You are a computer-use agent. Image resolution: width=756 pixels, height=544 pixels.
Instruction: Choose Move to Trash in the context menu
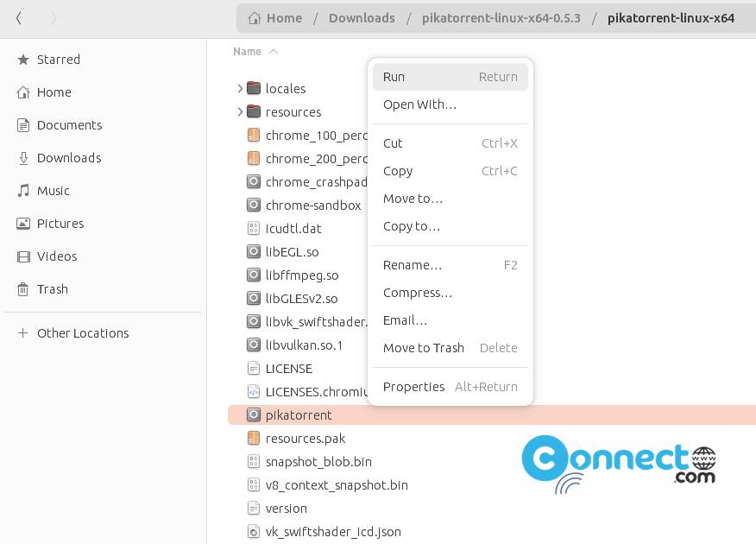[x=450, y=348]
